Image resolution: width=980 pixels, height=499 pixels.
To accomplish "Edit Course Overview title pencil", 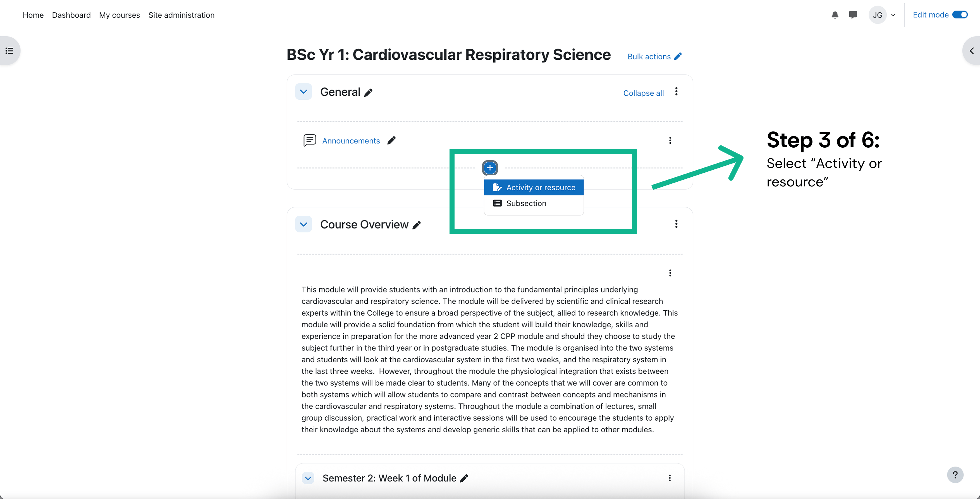I will point(417,225).
